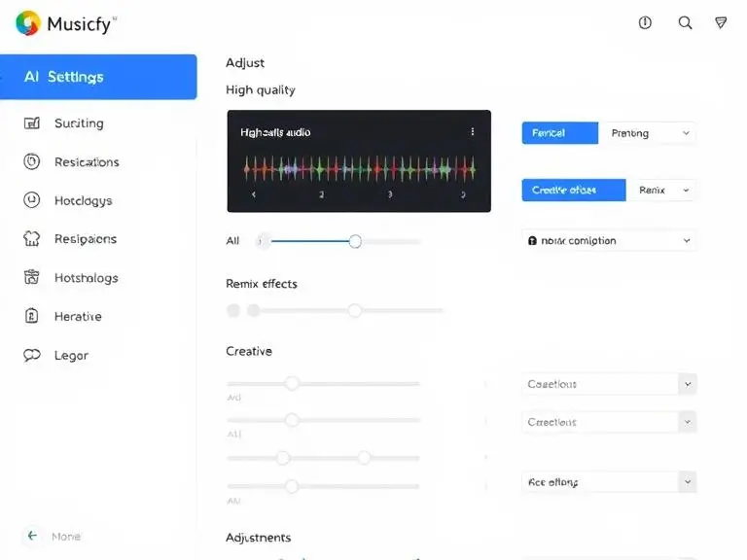Click the Hotclogys sidebar icon

pyautogui.click(x=32, y=200)
